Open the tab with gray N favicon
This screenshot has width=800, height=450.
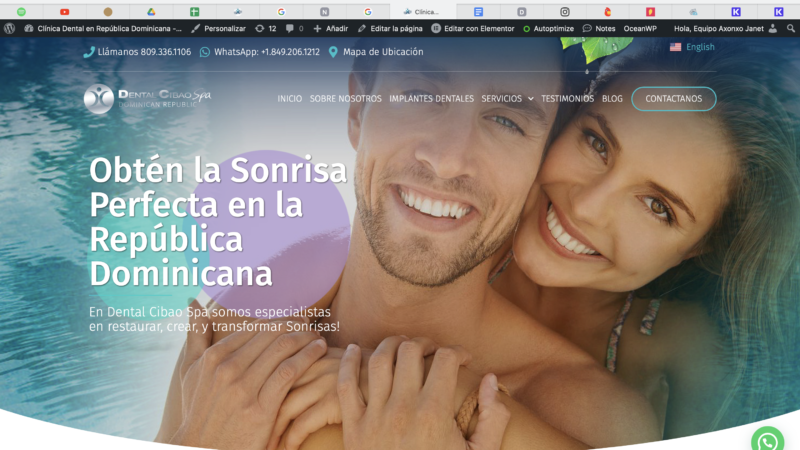324,11
